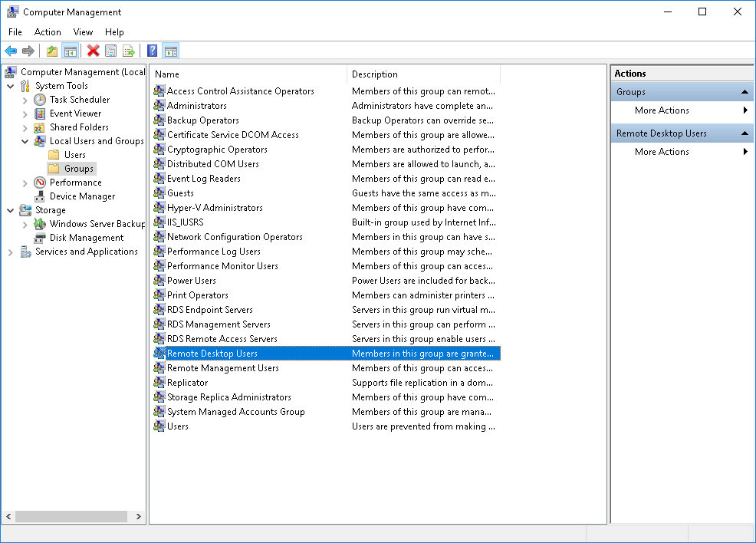Screen dimensions: 756x543
Task: Click right arrow of tree horizontal scrollbar
Action: [138, 516]
